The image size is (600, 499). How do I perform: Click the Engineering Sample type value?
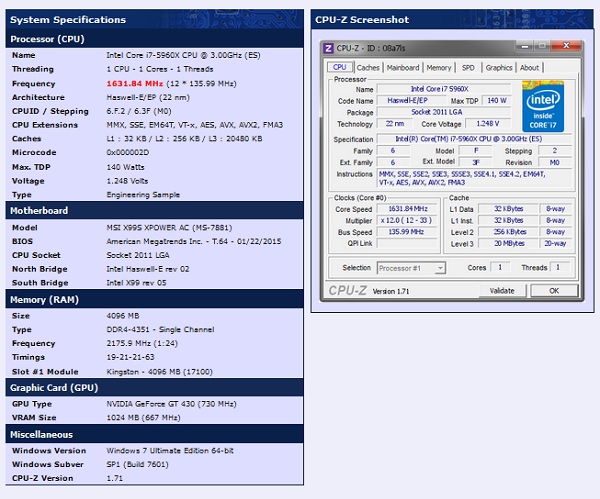[x=143, y=194]
